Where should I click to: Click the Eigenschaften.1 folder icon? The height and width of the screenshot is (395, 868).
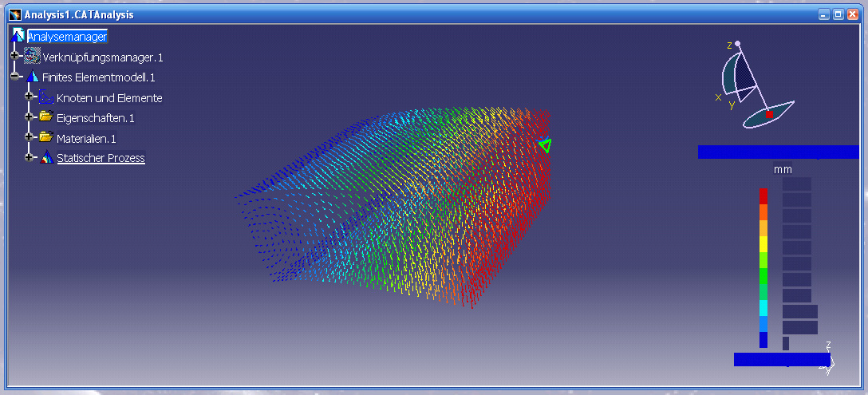click(x=46, y=117)
